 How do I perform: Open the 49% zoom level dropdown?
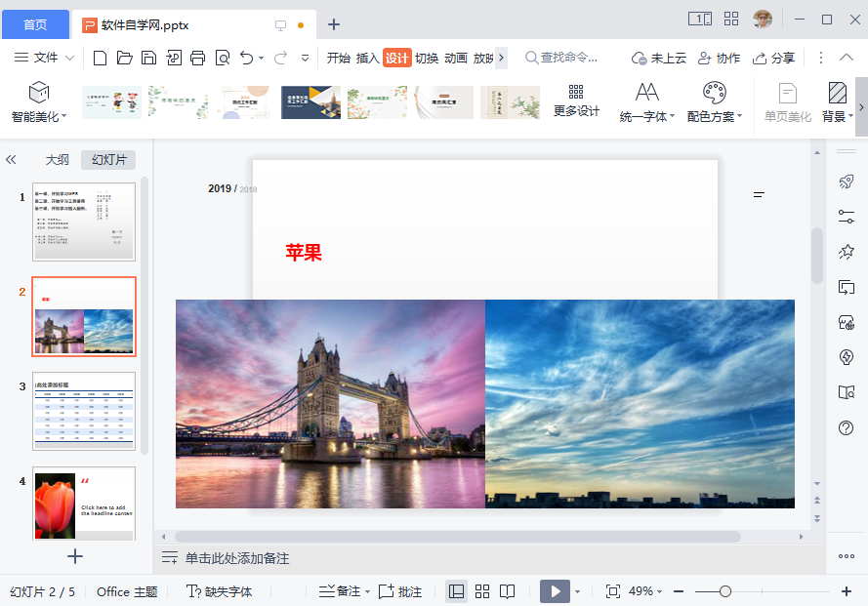pyautogui.click(x=645, y=591)
